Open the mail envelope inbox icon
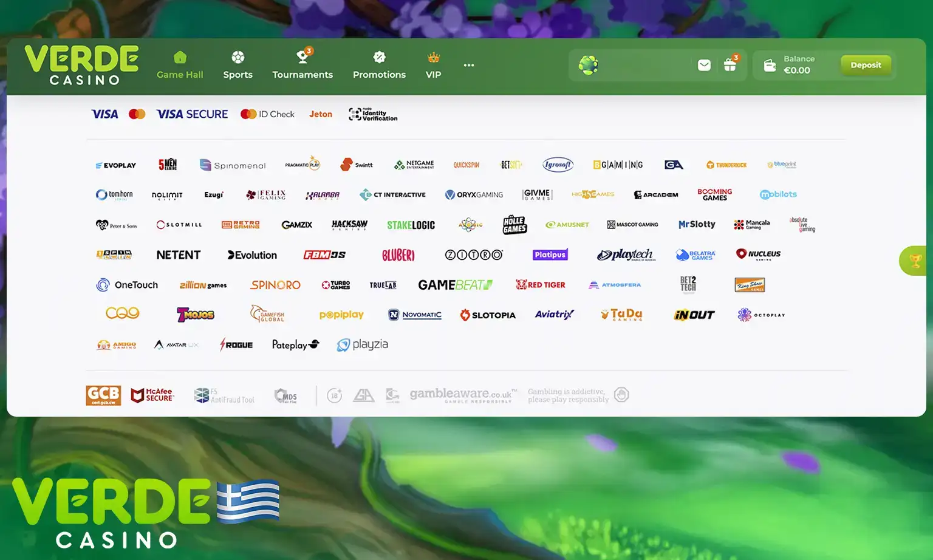Viewport: 933px width, 560px height. click(x=704, y=65)
